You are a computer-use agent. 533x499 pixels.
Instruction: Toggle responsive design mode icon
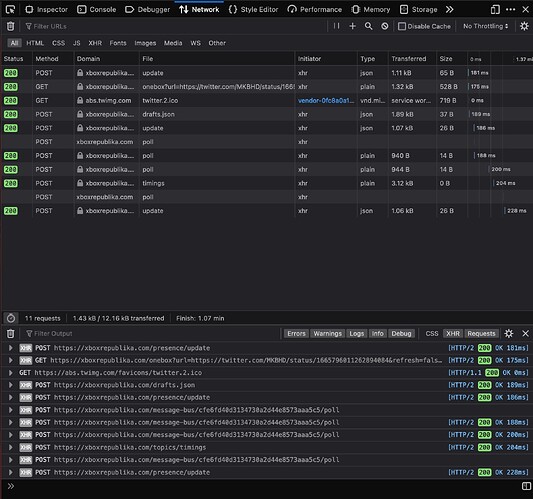[495, 10]
